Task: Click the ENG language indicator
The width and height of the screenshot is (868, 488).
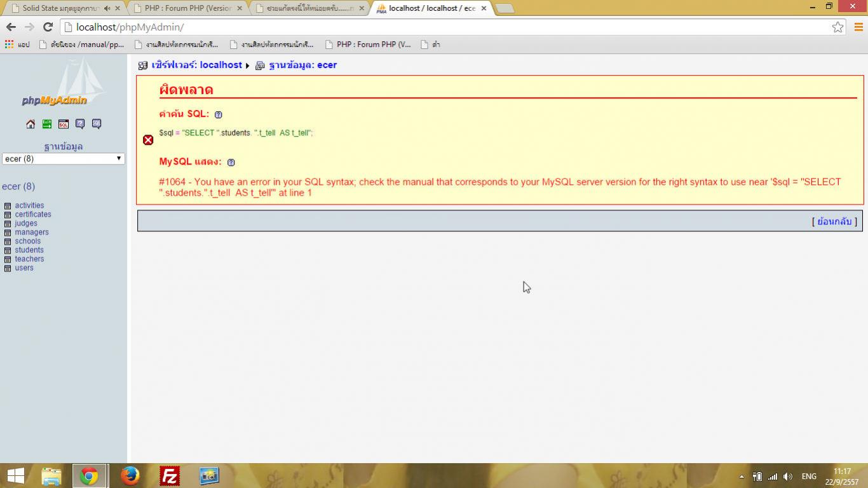Action: 809,477
